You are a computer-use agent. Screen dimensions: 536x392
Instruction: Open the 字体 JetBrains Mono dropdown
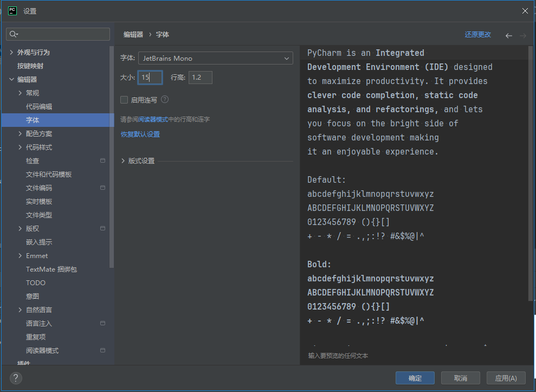[215, 58]
